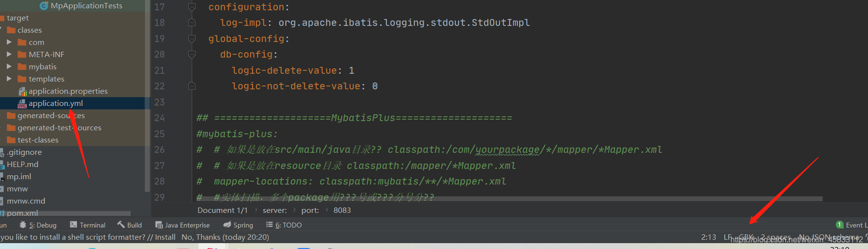This screenshot has height=249, width=868.
Task: Collapse the global-config fold marker on line 19
Action: tap(192, 39)
